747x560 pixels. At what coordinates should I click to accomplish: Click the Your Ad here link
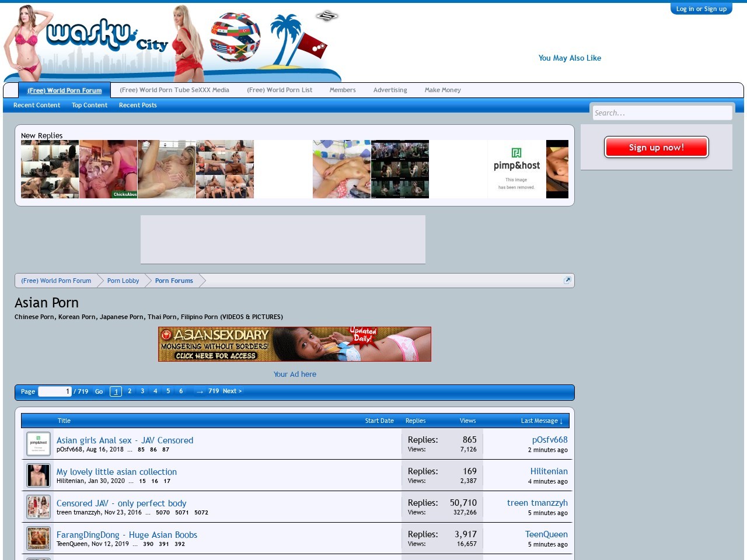click(295, 374)
